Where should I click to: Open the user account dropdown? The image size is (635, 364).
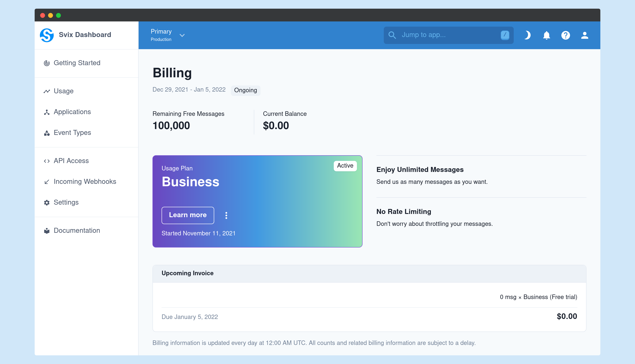(x=584, y=35)
